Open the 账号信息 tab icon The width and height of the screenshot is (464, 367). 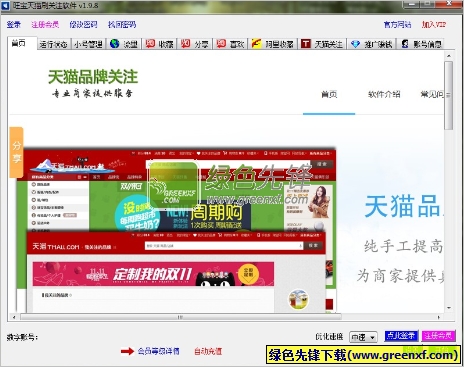(421, 44)
